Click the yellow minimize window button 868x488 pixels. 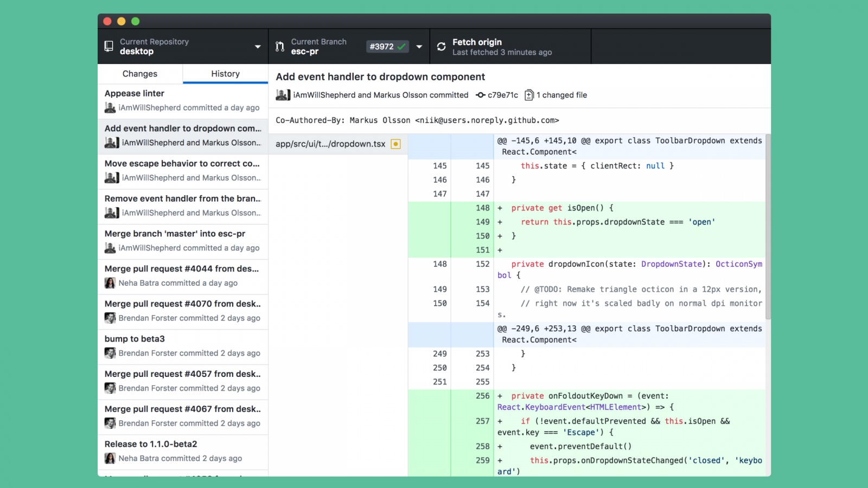coord(122,21)
